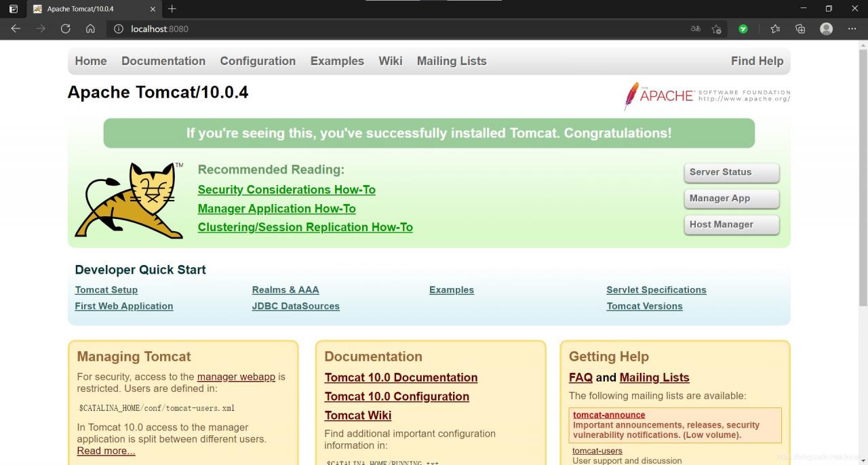
Task: Click the Apache Software Foundation logo
Action: coord(707,96)
